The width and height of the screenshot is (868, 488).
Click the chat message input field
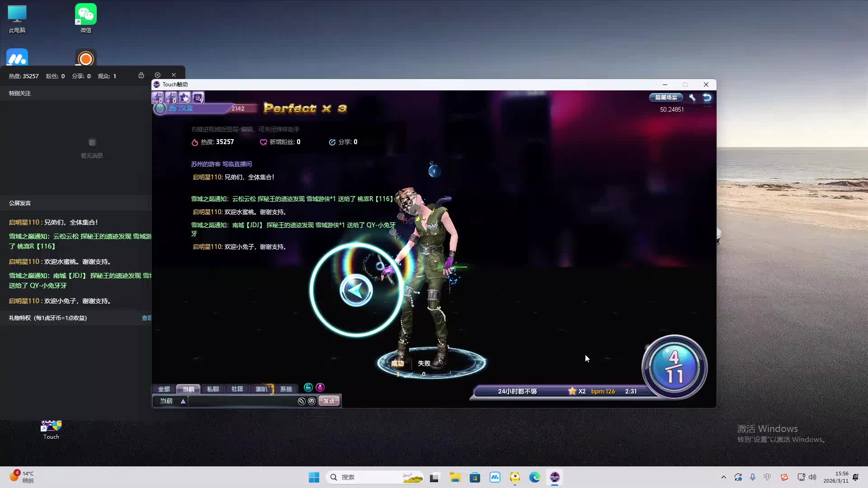click(x=242, y=401)
